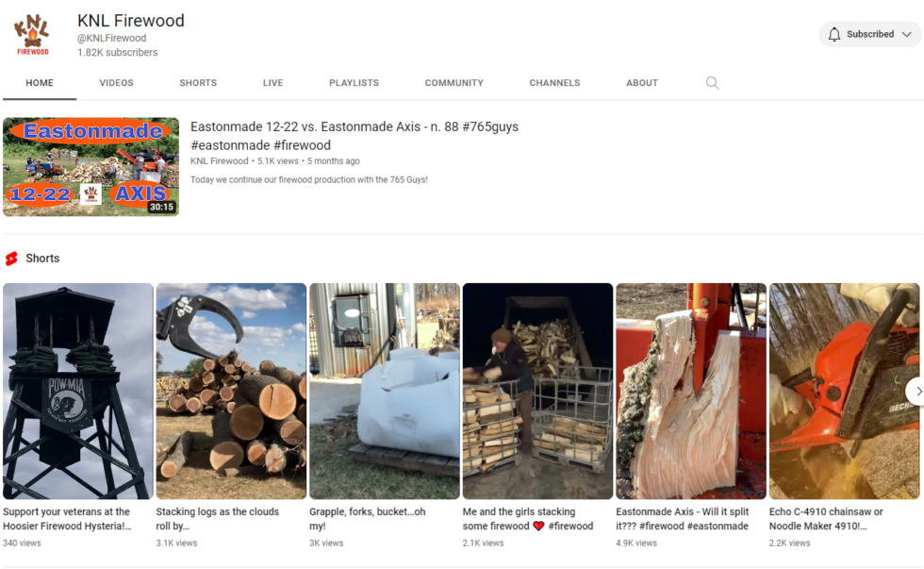The image size is (924, 569).
Task: Play the featured Eastonmade 12-22 vs Axis video
Action: [91, 167]
